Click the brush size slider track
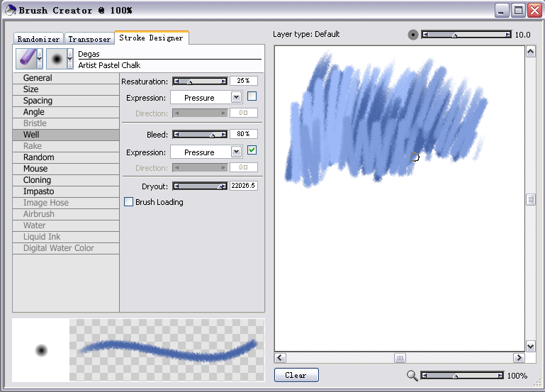The image size is (545, 392). (466, 35)
